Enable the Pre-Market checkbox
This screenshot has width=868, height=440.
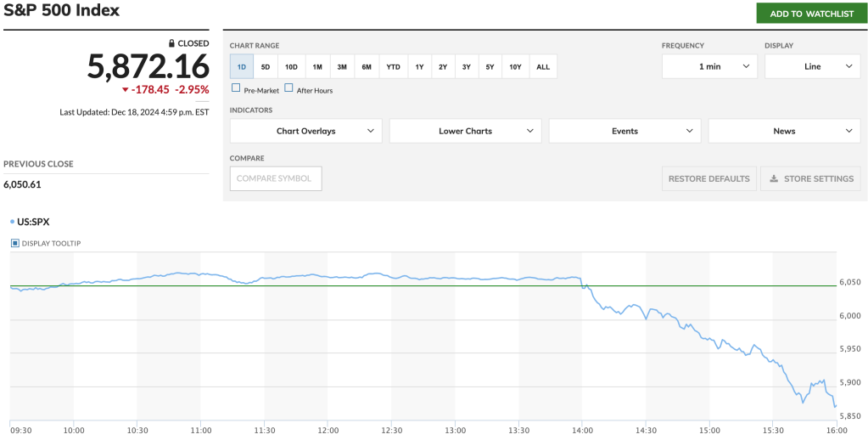236,88
